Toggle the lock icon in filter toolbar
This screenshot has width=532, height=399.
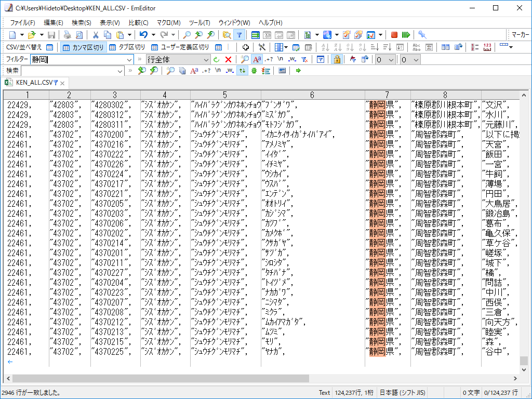pyautogui.click(x=337, y=60)
